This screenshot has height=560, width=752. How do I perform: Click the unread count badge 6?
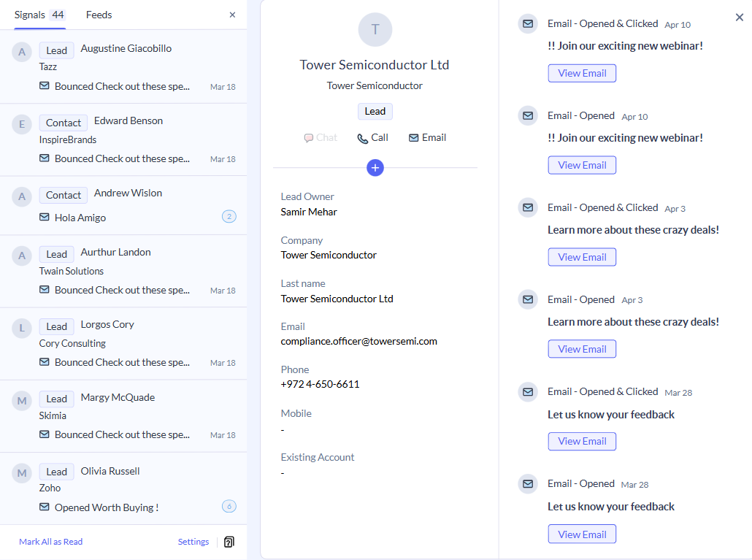(x=229, y=506)
